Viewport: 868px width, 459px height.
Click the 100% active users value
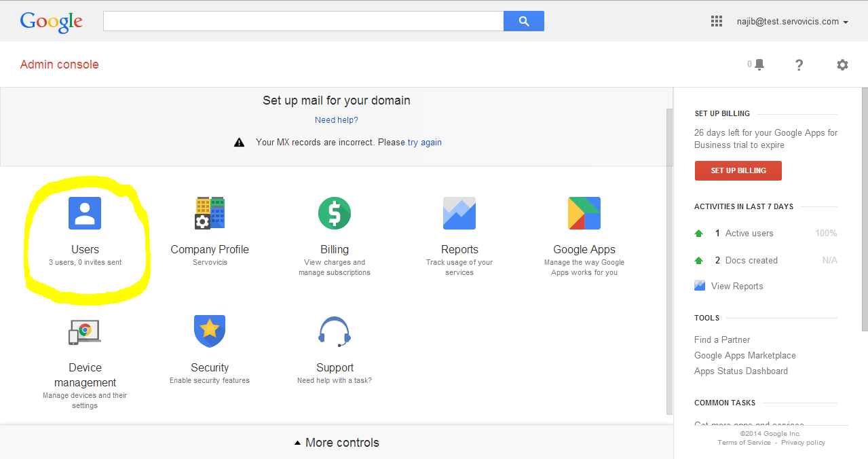(x=826, y=233)
